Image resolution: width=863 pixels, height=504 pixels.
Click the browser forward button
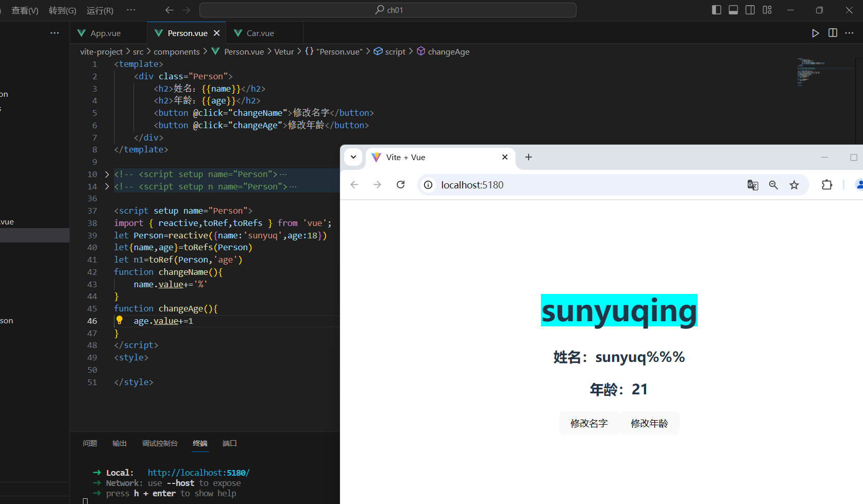pos(377,185)
